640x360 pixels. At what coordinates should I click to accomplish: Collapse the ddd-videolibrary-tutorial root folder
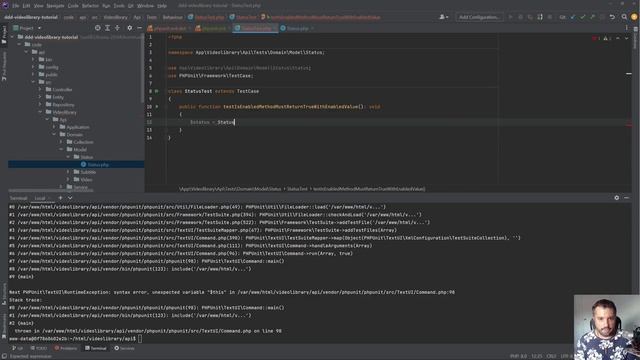tap(12, 37)
